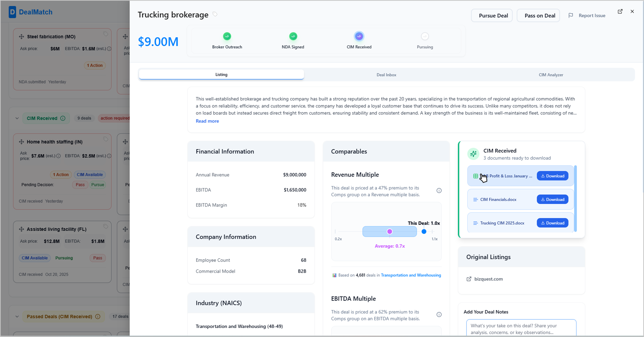Toggle the NDA Signed stage checkmark
The image size is (644, 337).
293,36
